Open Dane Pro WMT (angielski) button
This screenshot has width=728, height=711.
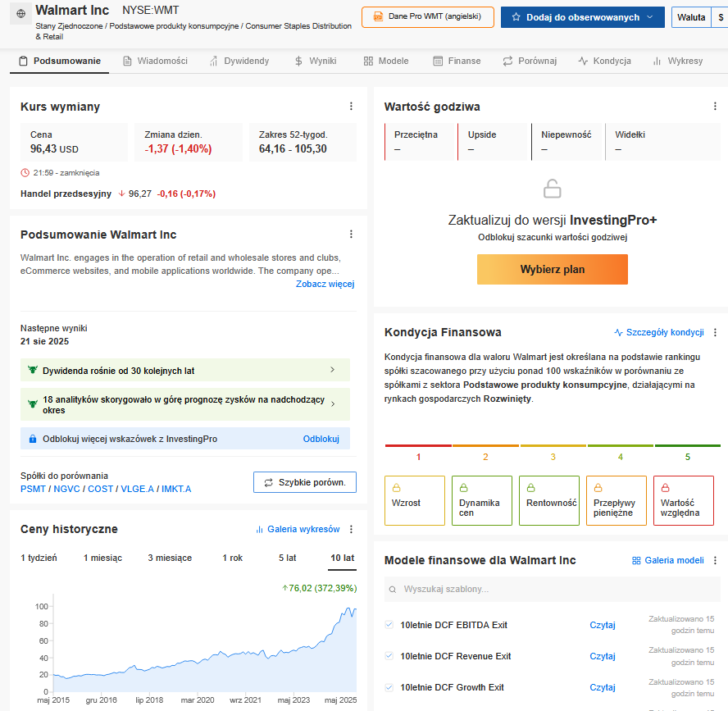(428, 17)
